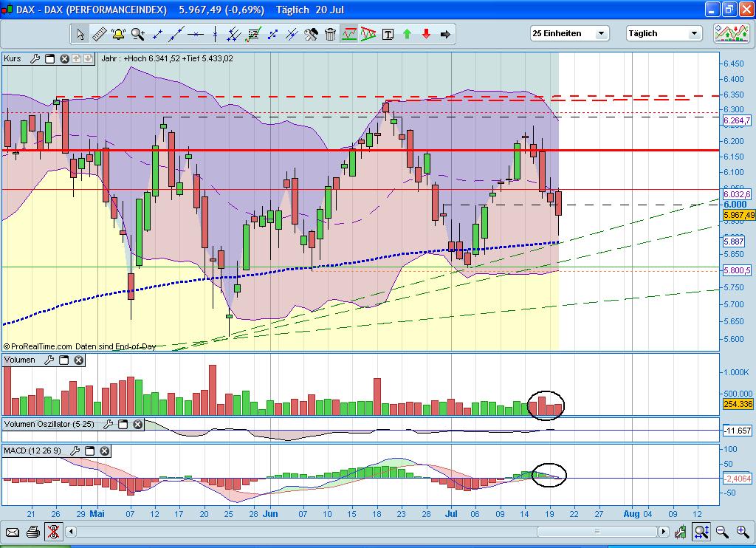
Task: Open Volumen panel wrench settings
Action: (49, 360)
